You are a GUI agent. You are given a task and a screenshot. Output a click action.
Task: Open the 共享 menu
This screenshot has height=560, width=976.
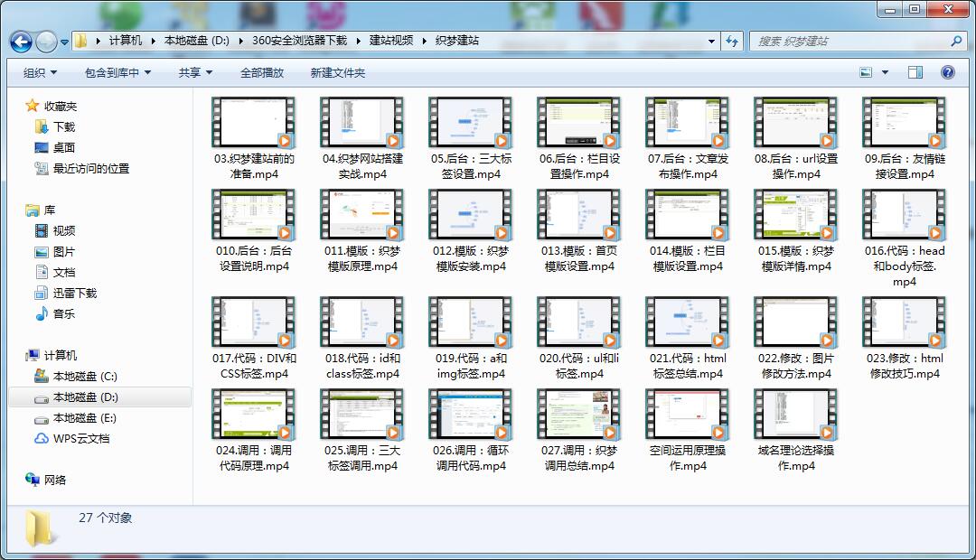tap(195, 72)
